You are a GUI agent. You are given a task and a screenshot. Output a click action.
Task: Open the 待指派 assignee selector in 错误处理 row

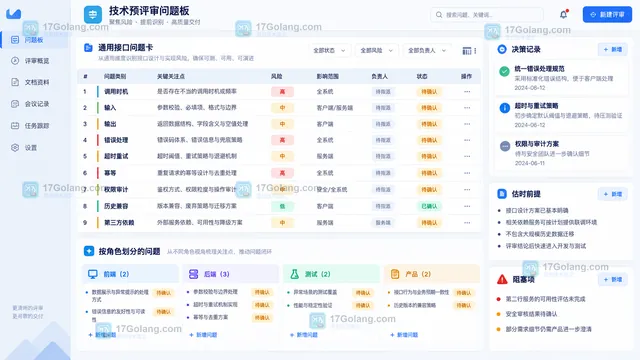click(x=383, y=140)
